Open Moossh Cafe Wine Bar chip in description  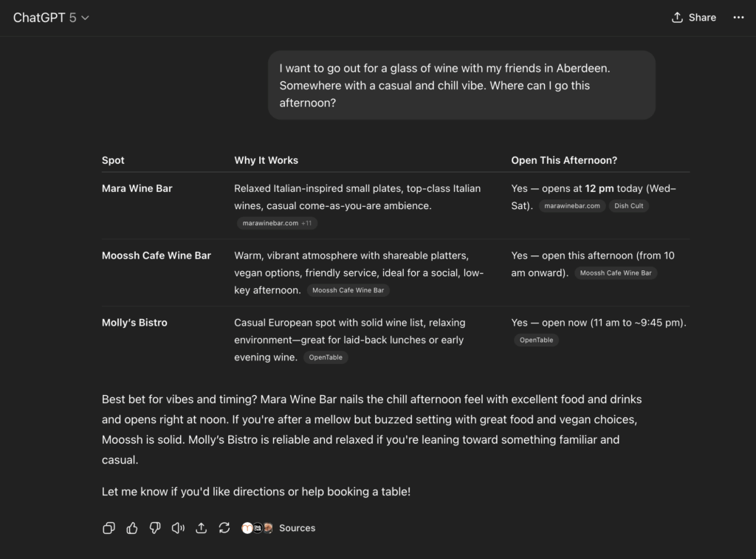348,290
